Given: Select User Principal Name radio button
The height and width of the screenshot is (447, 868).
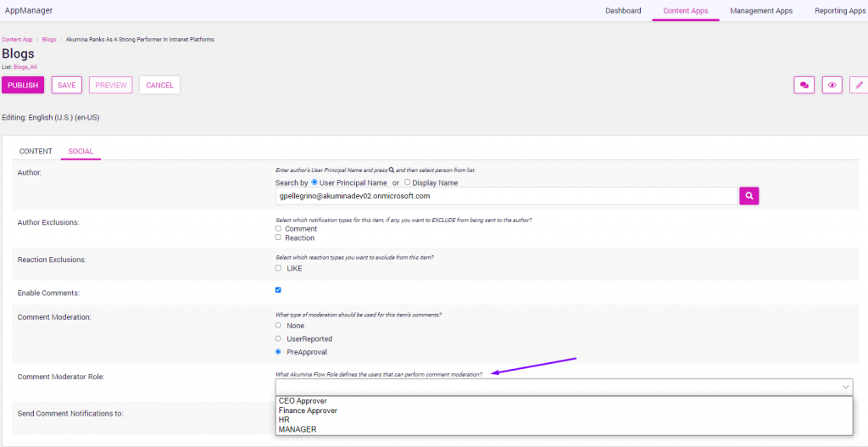Looking at the screenshot, I should coord(315,182).
